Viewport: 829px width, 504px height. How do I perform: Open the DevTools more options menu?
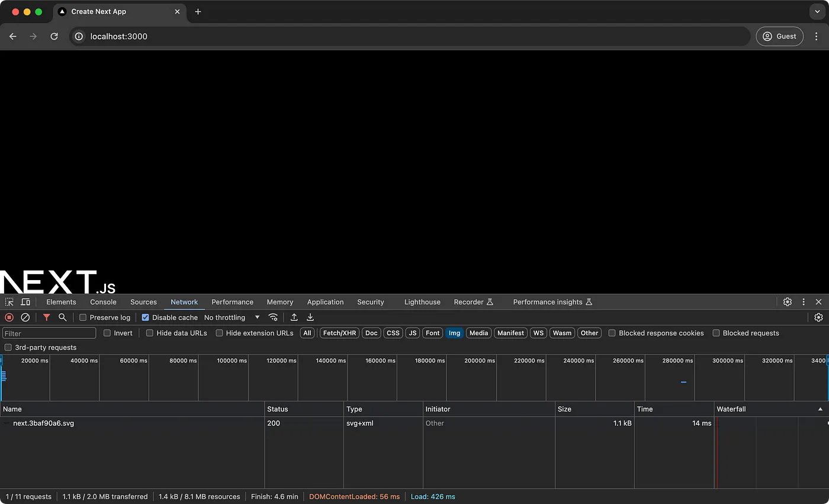804,301
